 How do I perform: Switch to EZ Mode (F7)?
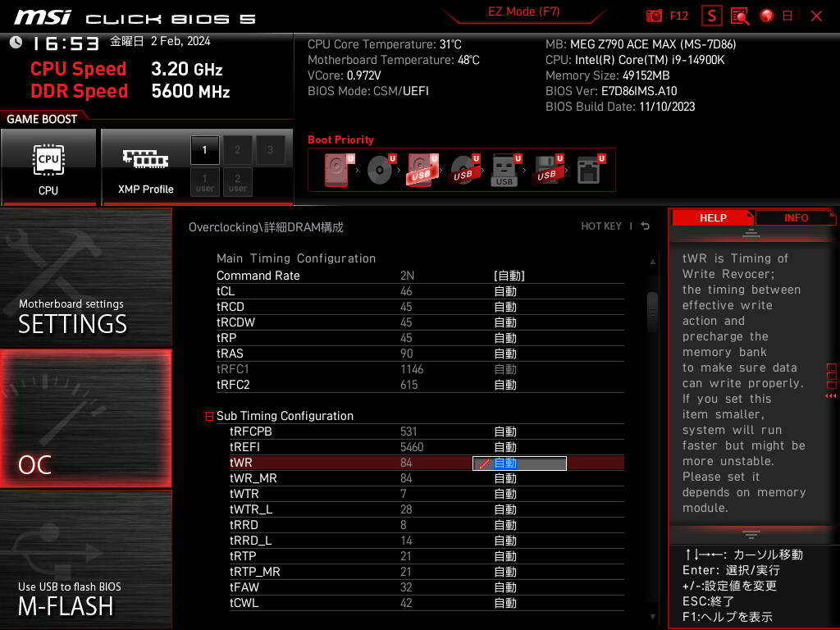click(524, 11)
